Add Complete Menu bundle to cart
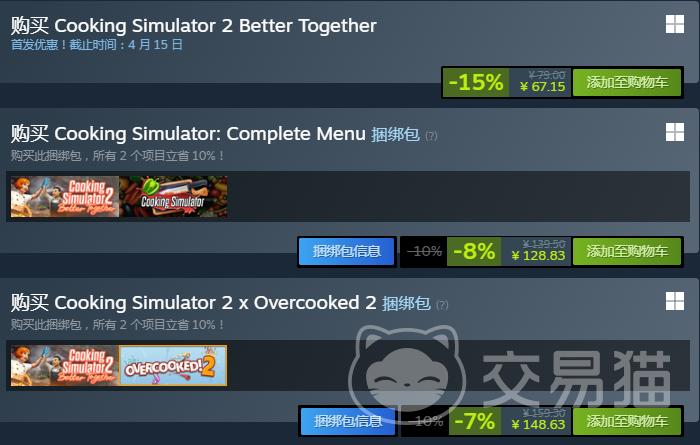The image size is (700, 445). click(627, 251)
